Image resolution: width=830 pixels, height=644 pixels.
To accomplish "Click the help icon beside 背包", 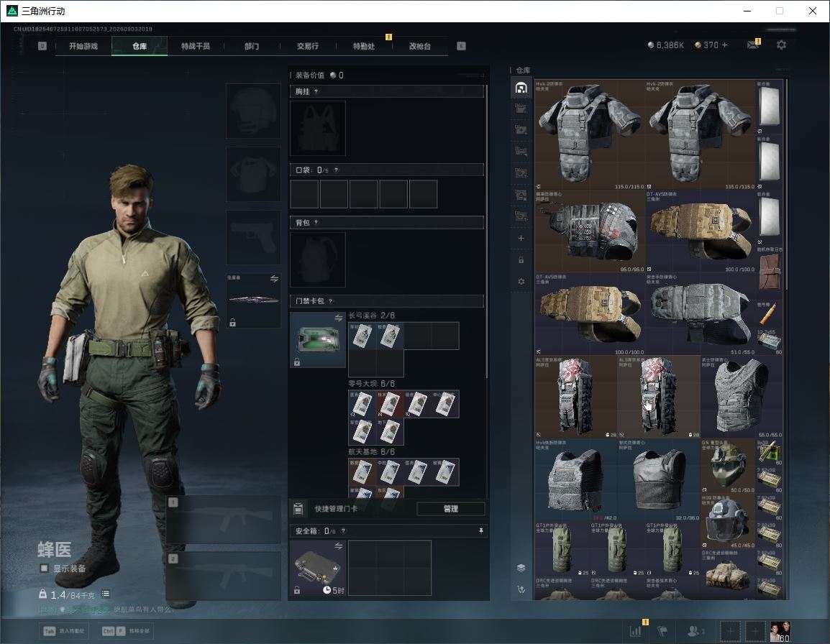I will (316, 222).
